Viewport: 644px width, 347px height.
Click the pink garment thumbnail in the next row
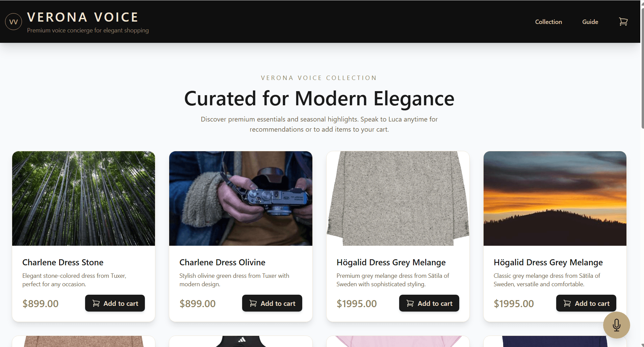pyautogui.click(x=398, y=341)
